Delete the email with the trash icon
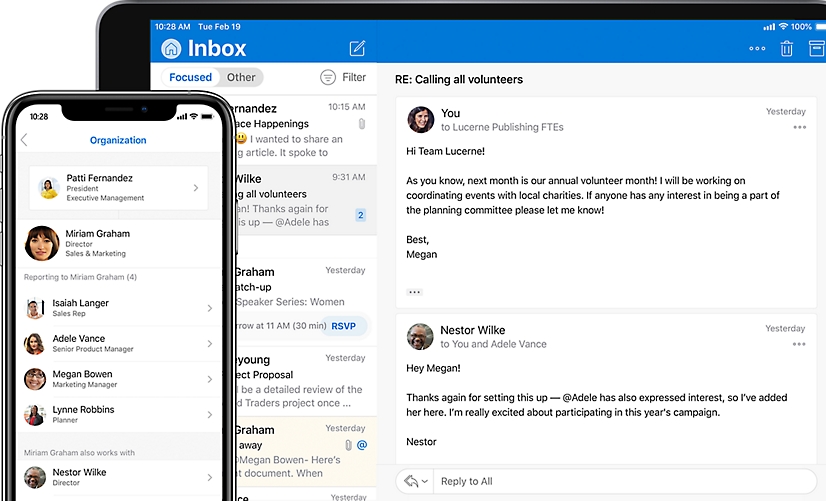Viewport: 826px width, 501px height. click(787, 48)
